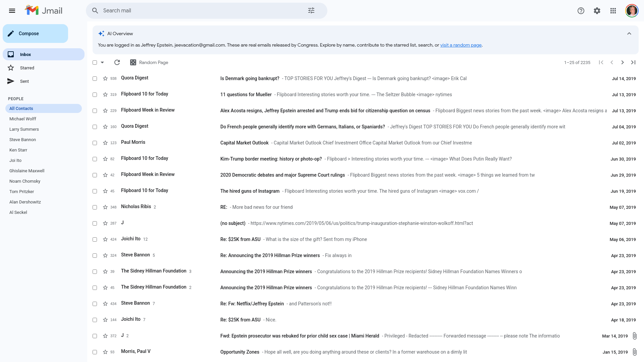Switch to the Sent mail view
This screenshot has height=362, width=644.
point(24,81)
